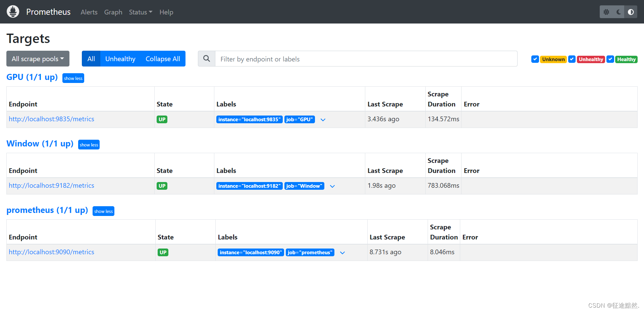Open the All scrape pools dropdown

[38, 59]
